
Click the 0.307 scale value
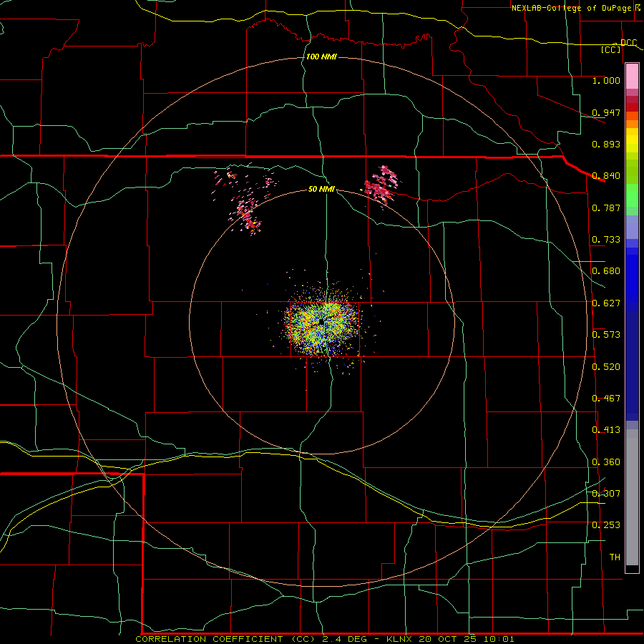606,494
